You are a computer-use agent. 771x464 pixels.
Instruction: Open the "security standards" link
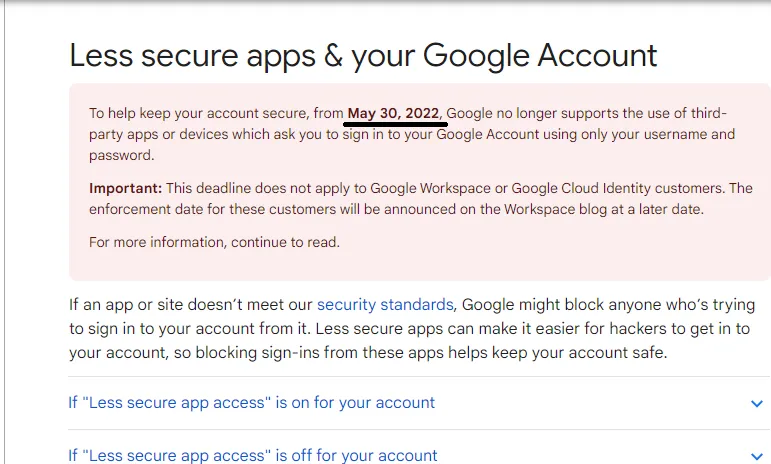coord(385,304)
